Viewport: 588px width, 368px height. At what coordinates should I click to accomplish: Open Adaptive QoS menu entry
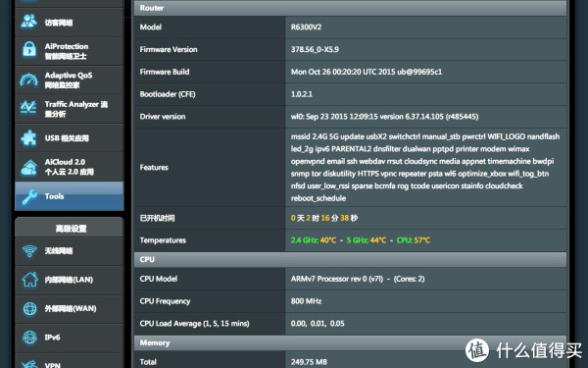pyautogui.click(x=70, y=80)
